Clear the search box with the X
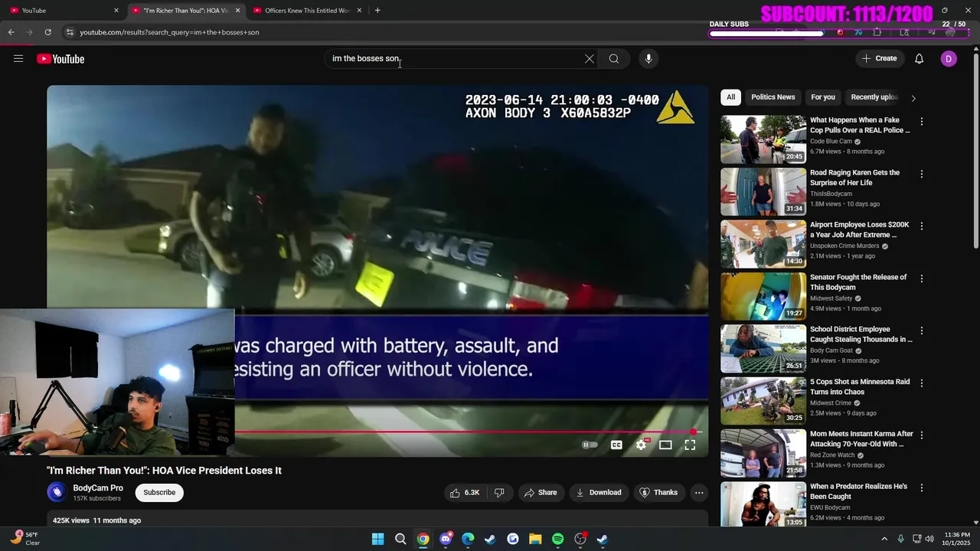Viewport: 980px width, 551px height. [x=590, y=59]
